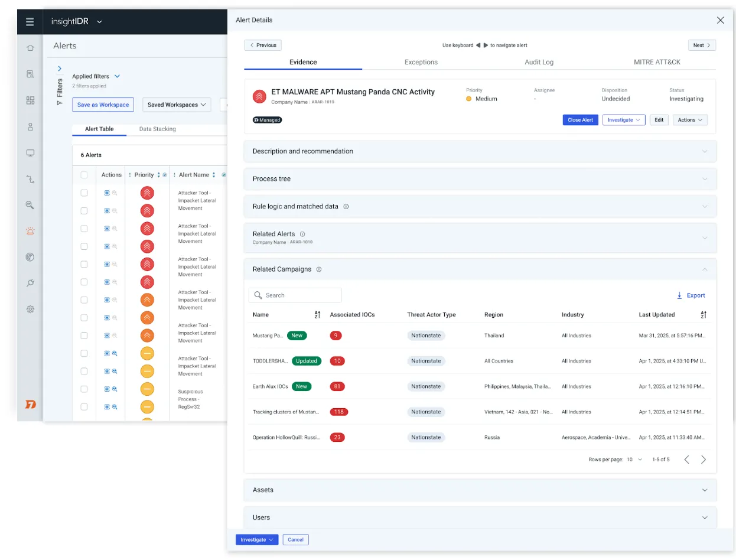The width and height of the screenshot is (736, 560).
Task: Toggle the select-all alerts checkbox
Action: 84,175
